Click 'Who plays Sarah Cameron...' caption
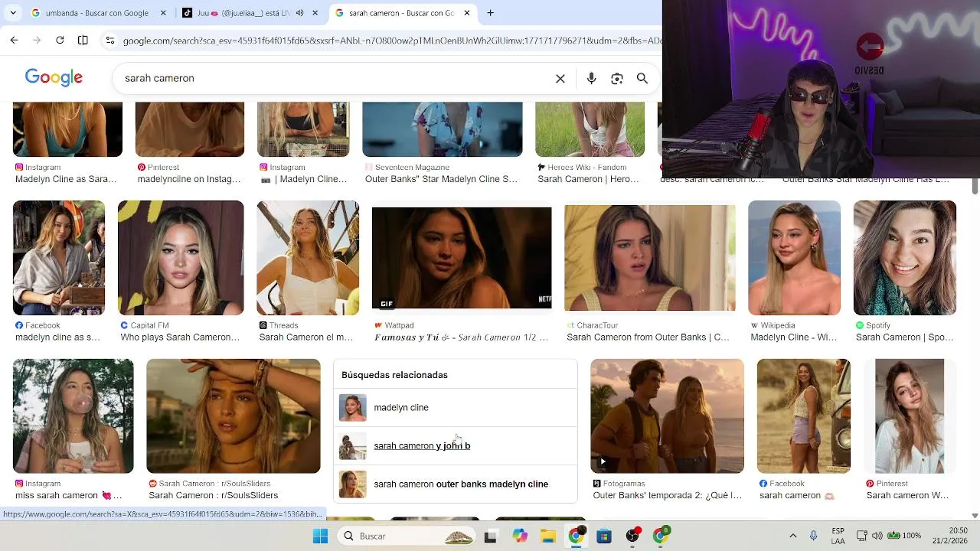The height and width of the screenshot is (551, 980). click(180, 337)
